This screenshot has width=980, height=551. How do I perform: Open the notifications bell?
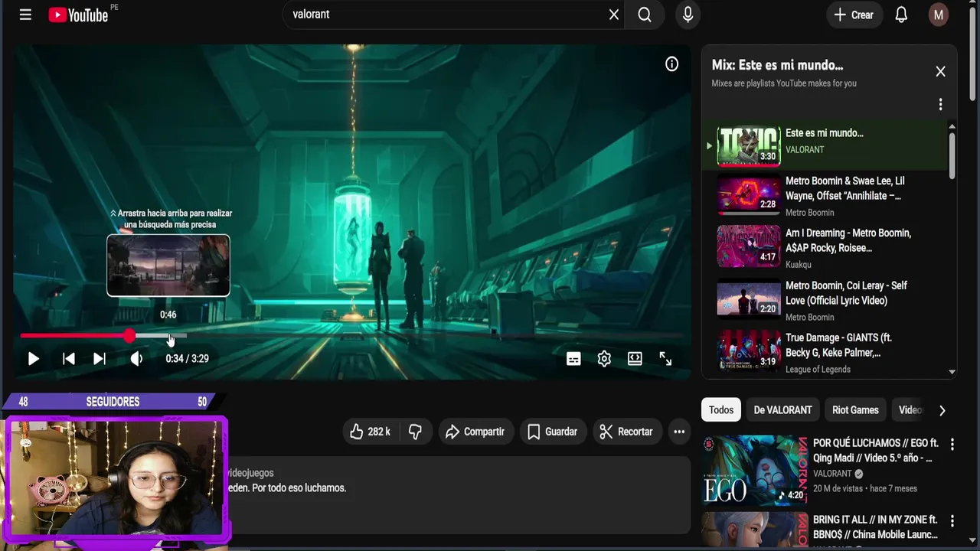(901, 15)
